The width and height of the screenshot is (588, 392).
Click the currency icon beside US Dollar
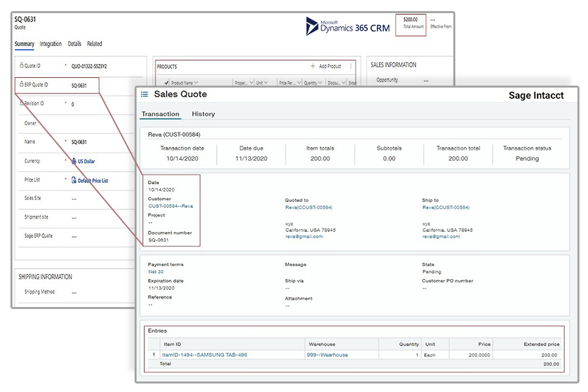pyautogui.click(x=74, y=161)
